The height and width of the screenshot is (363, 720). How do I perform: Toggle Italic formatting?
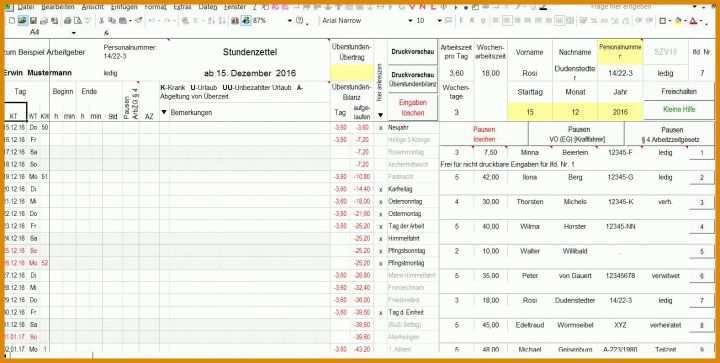pyautogui.click(x=472, y=21)
